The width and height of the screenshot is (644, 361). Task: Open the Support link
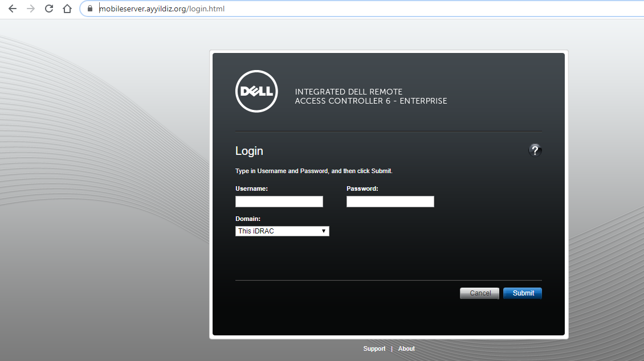click(x=374, y=348)
